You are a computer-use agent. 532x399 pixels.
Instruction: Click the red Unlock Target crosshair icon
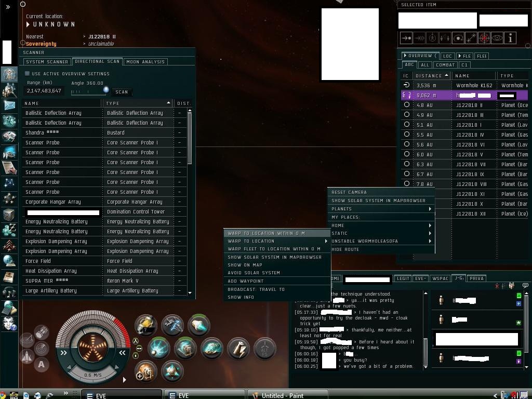[x=484, y=38]
